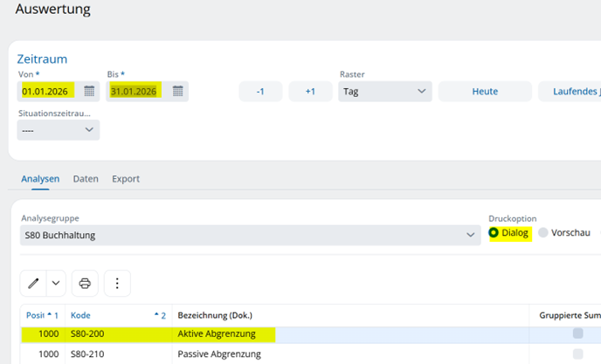The height and width of the screenshot is (364, 601).
Task: Select the Vorschau print option
Action: [542, 233]
